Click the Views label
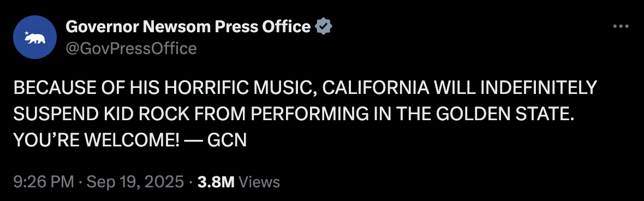The width and height of the screenshot is (644, 201). click(x=259, y=182)
